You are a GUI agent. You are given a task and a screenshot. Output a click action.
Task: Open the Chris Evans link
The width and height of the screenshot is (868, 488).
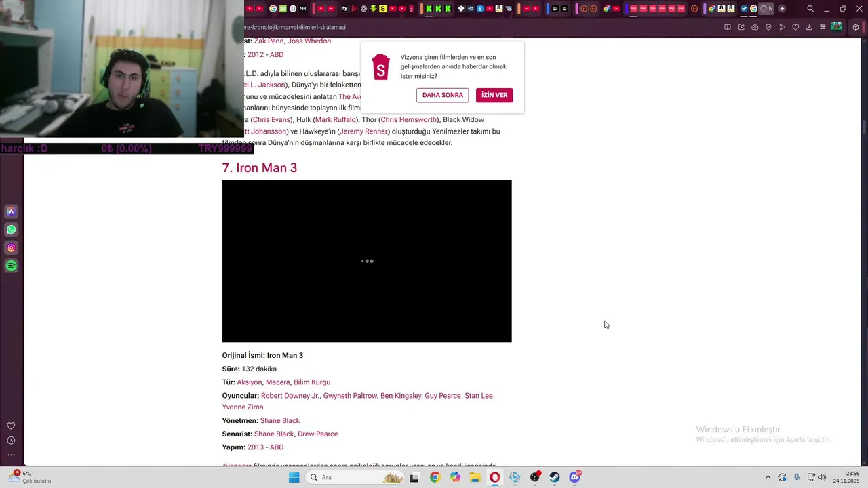pyautogui.click(x=272, y=120)
